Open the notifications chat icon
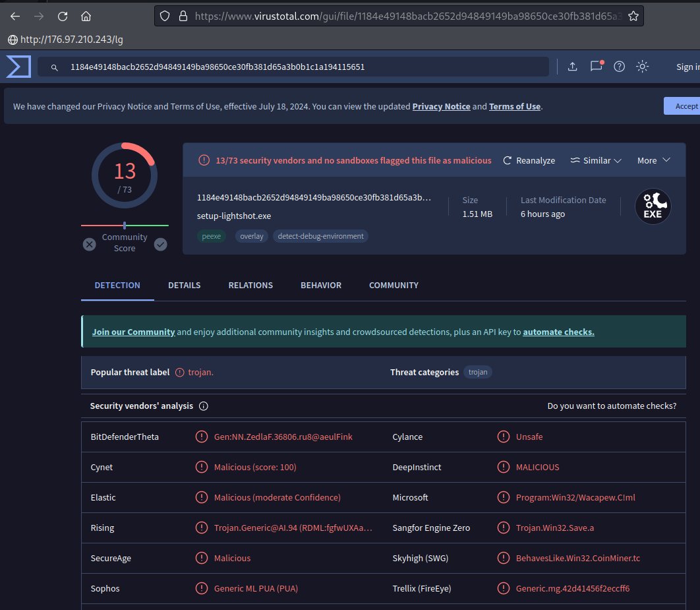700x610 pixels. point(597,66)
